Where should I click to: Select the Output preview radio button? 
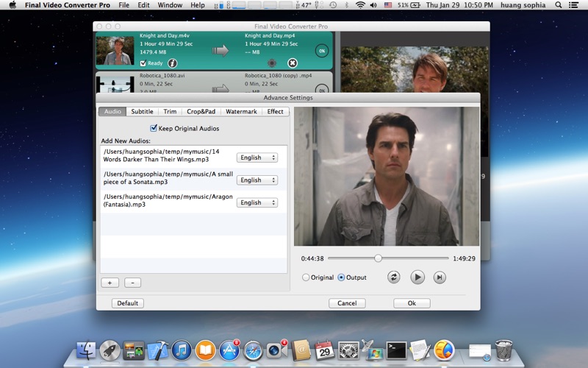pyautogui.click(x=341, y=277)
